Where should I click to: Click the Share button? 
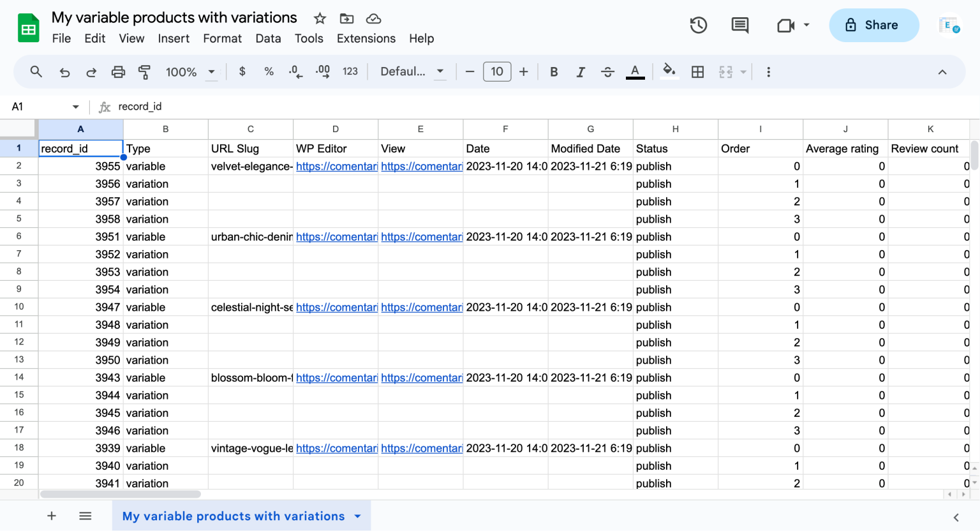pos(874,25)
